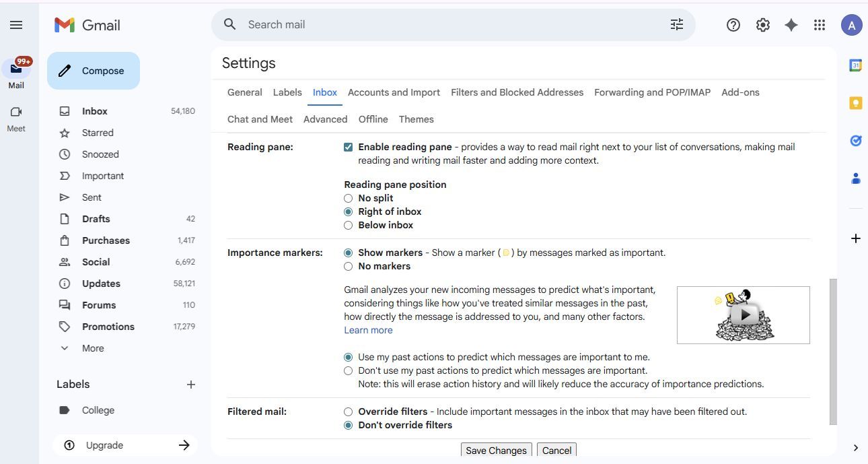Image resolution: width=868 pixels, height=464 pixels.
Task: Expand the side panel chevron arrow
Action: click(855, 448)
